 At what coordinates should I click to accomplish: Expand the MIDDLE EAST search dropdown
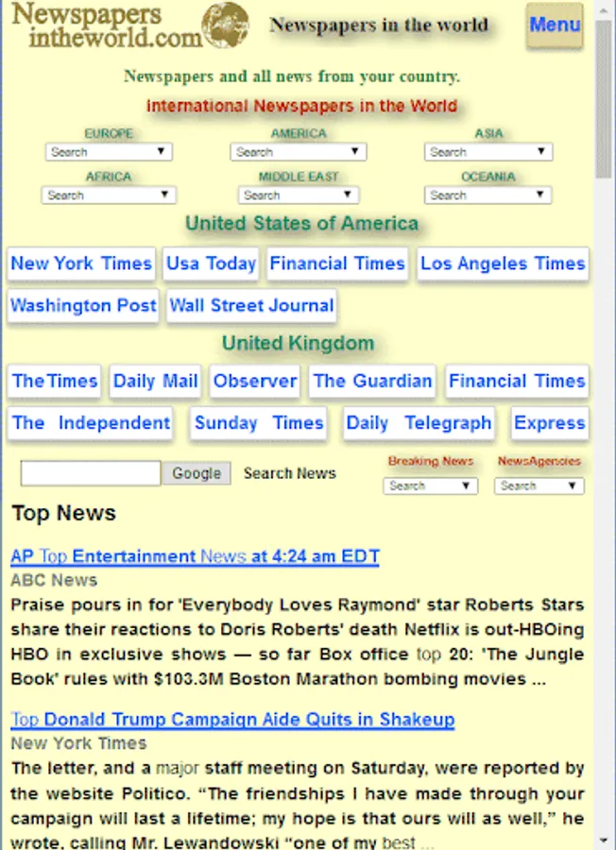pyautogui.click(x=299, y=195)
